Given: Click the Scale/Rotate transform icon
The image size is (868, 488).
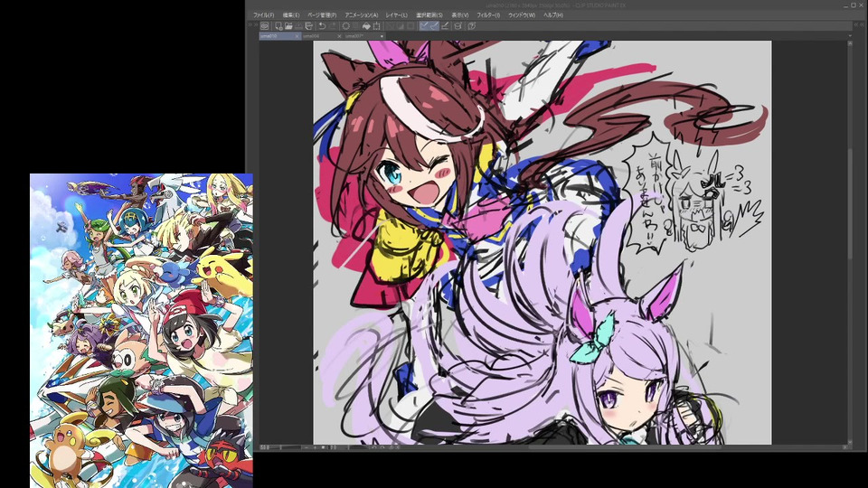Looking at the screenshot, I should coord(376,26).
